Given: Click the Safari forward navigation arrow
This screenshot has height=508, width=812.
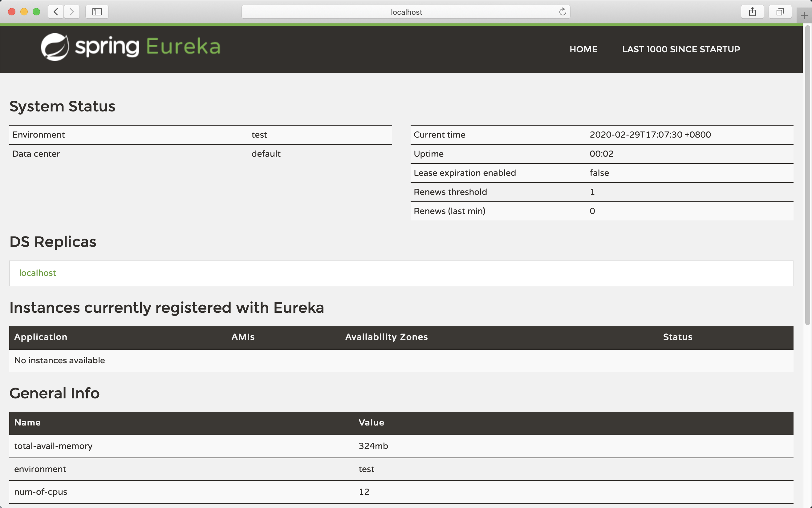Looking at the screenshot, I should pyautogui.click(x=71, y=12).
